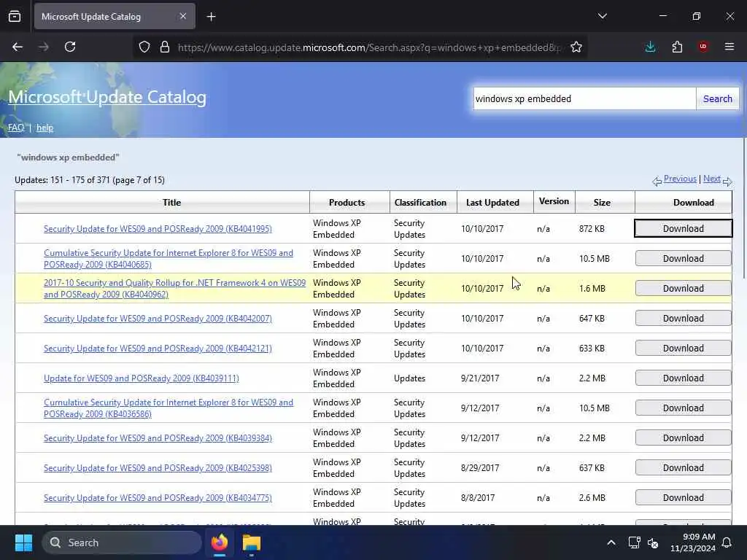Download the KB4042121 update
The image size is (747, 560).
(683, 348)
